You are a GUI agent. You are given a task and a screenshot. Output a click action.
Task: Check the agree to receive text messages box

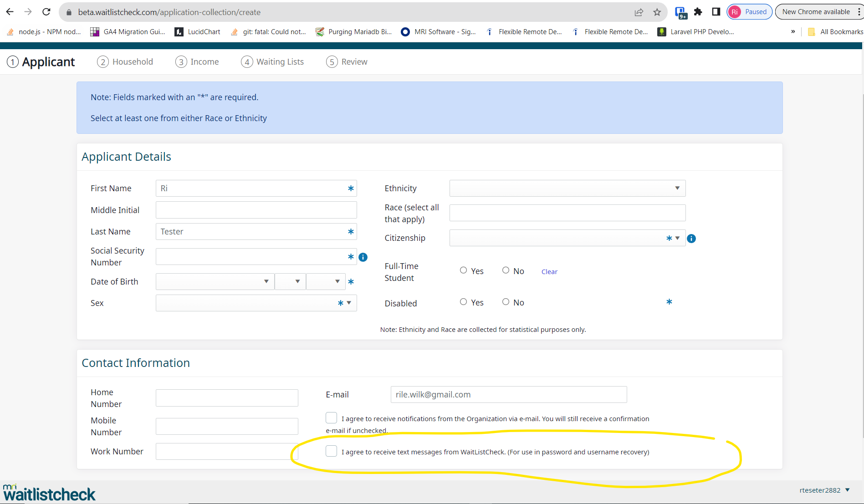click(x=331, y=451)
